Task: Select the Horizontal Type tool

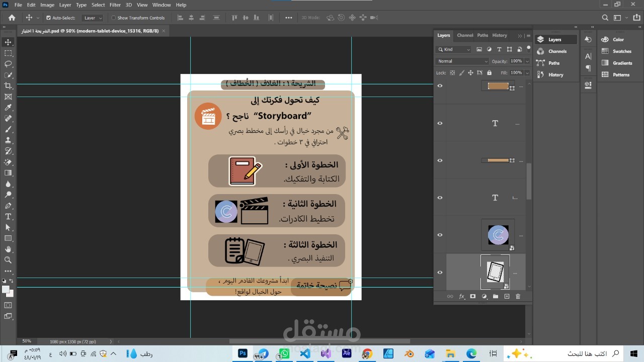Action: pyautogui.click(x=8, y=217)
